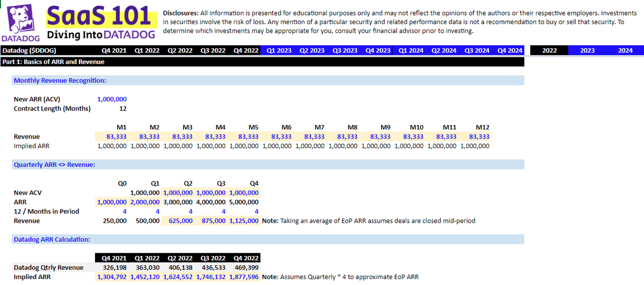The image size is (644, 285).
Task: Click the "Diving Into DATADOG" subtitle
Action: (101, 35)
